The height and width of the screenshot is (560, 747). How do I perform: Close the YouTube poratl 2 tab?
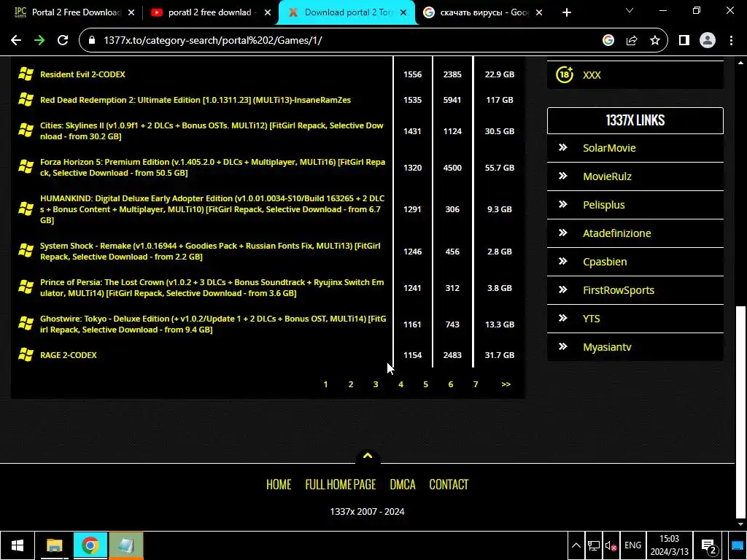tap(268, 13)
